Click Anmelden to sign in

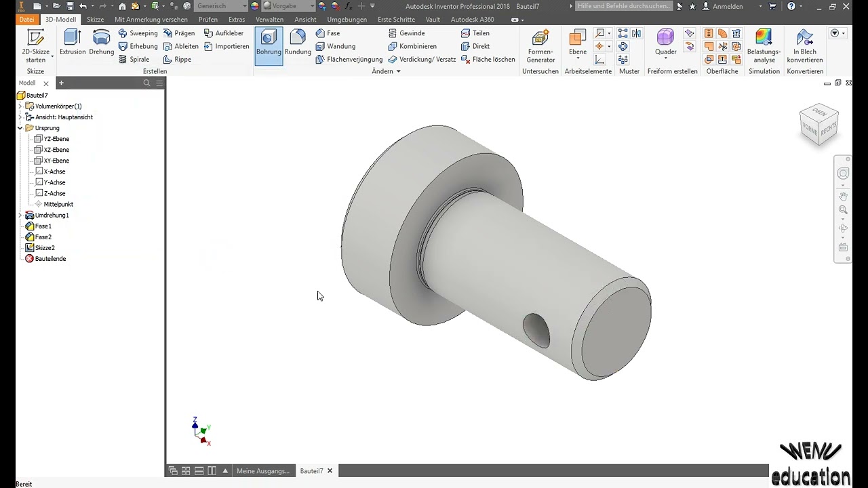point(727,6)
